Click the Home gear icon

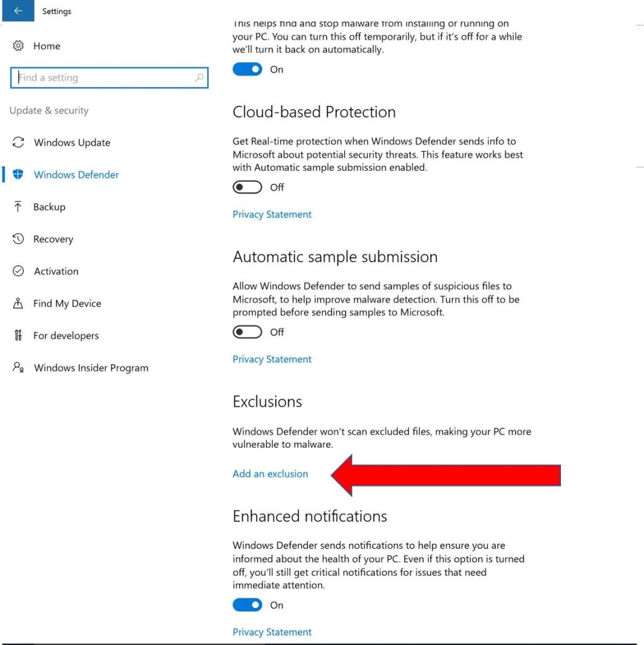(x=18, y=46)
